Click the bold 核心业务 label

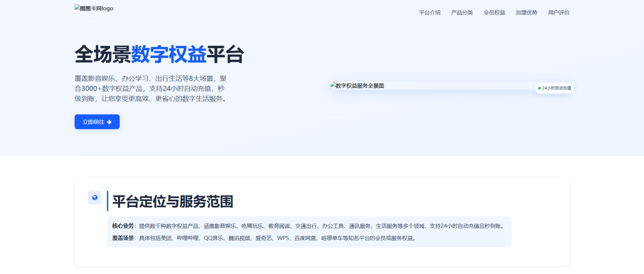point(123,226)
